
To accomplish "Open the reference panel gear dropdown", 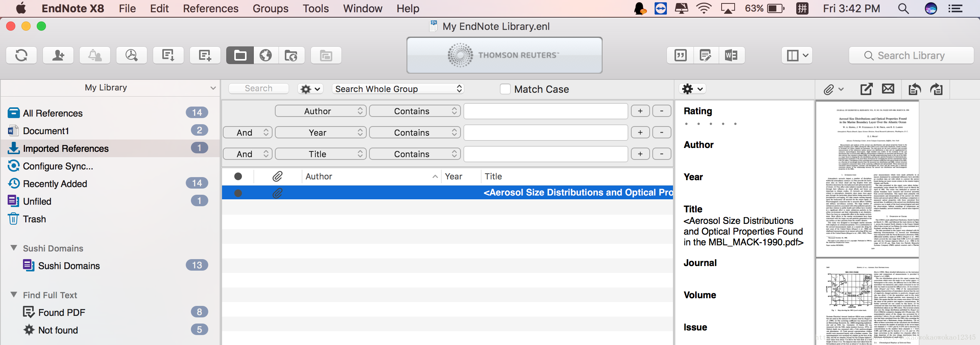I will (693, 89).
